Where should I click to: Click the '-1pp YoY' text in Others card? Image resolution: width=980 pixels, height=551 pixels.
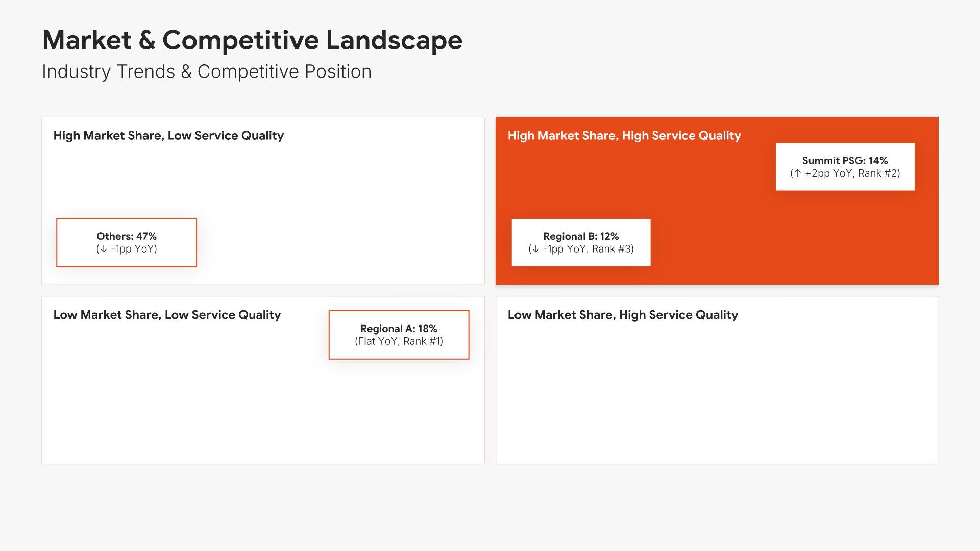coord(133,249)
